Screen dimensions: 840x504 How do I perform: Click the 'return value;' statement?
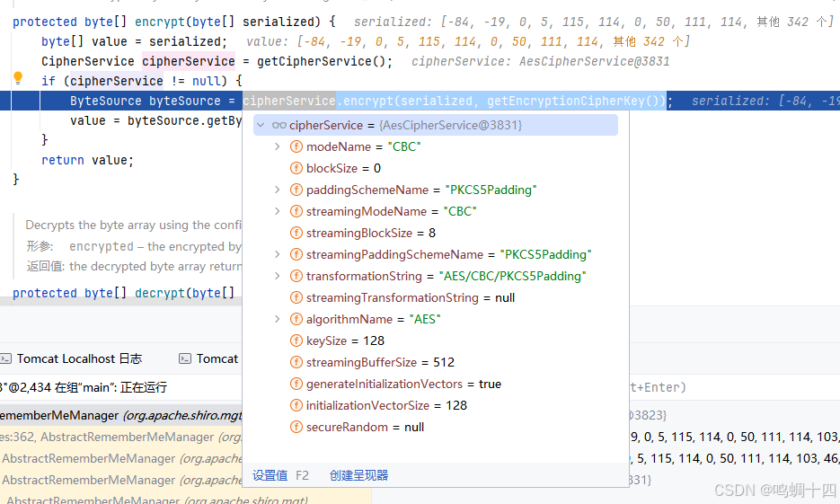(x=87, y=160)
